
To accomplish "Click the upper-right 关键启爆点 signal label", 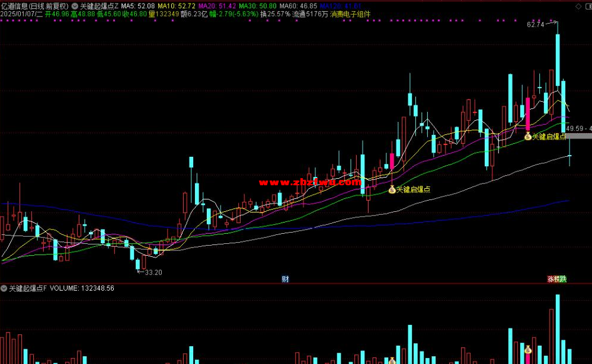I will (549, 136).
